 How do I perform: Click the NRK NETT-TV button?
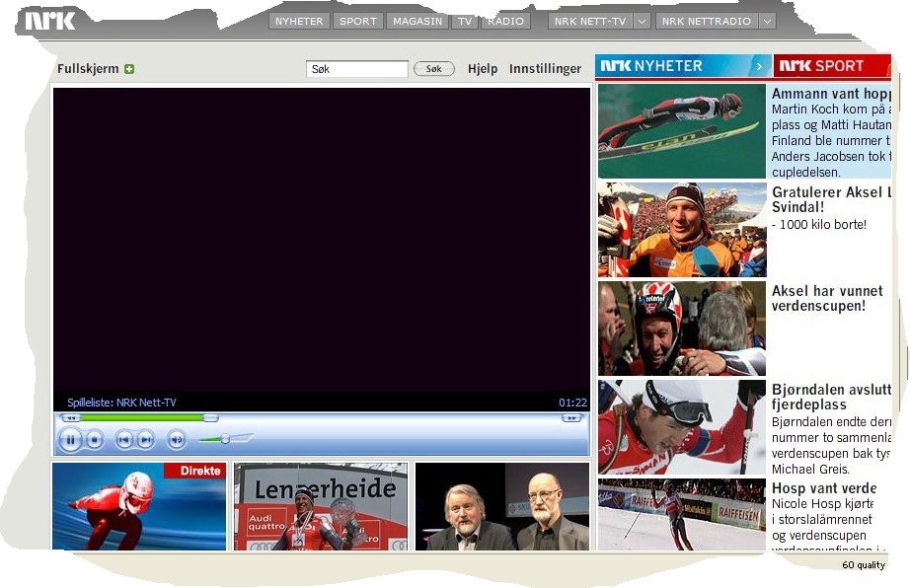590,21
